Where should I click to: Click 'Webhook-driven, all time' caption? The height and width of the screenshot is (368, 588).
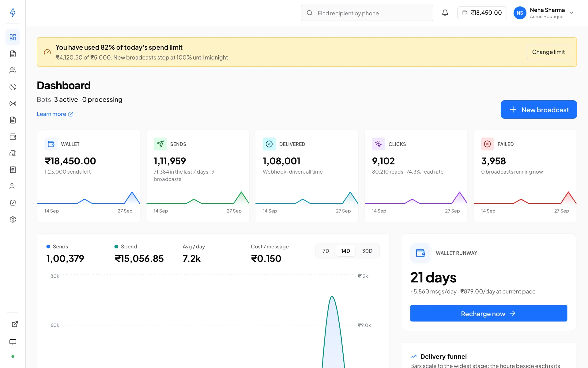point(293,172)
